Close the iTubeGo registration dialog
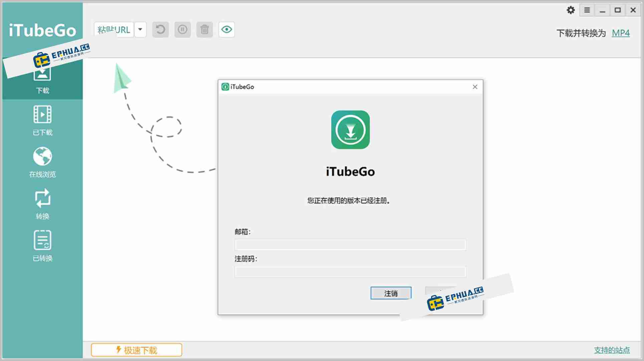This screenshot has height=361, width=644. coord(475,87)
